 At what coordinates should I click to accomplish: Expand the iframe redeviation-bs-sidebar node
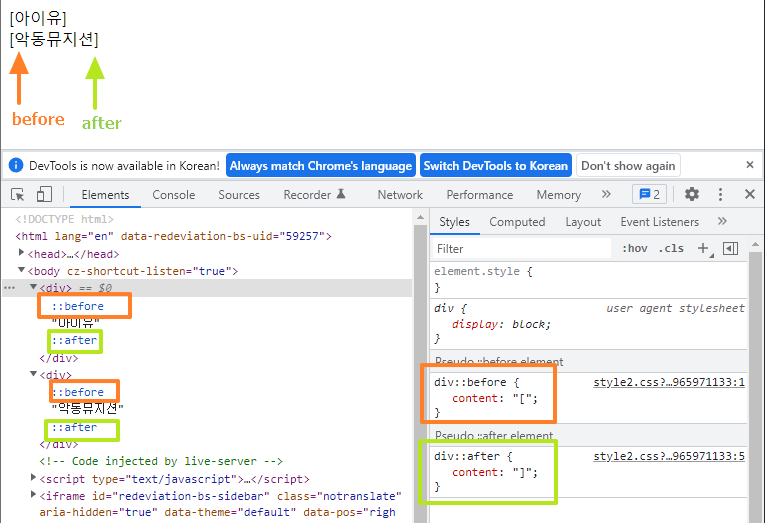(x=33, y=494)
